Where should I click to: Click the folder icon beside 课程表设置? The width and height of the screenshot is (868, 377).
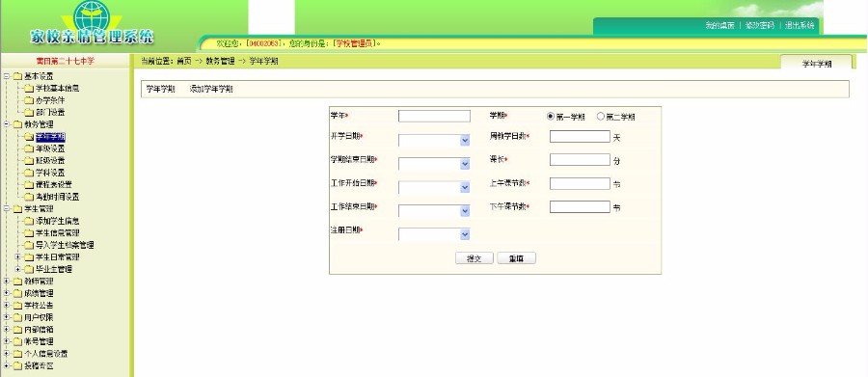point(29,184)
